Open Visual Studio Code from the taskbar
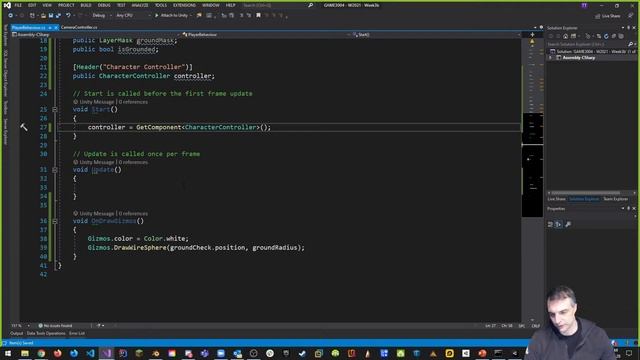Viewport: 640px width, 360px height. (90, 353)
